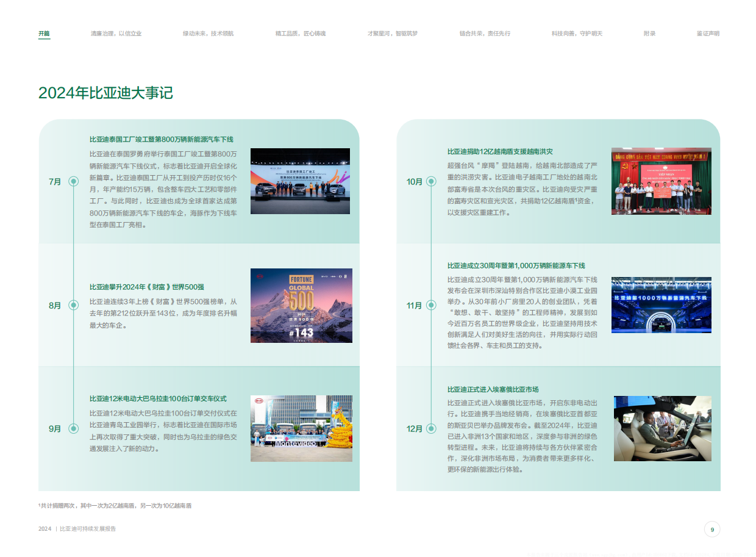The height and width of the screenshot is (557, 756).
Task: Open the 开篇 navigation tab
Action: [44, 34]
